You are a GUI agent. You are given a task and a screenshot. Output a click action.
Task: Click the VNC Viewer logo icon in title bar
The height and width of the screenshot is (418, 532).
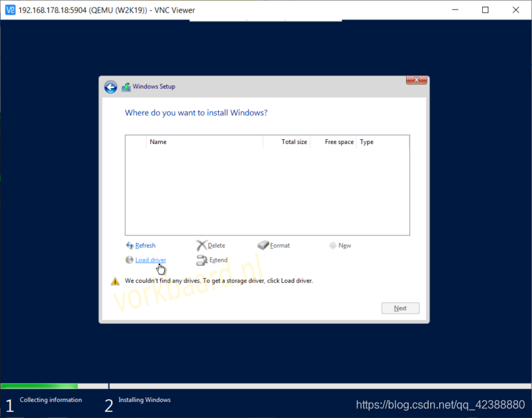[x=10, y=10]
